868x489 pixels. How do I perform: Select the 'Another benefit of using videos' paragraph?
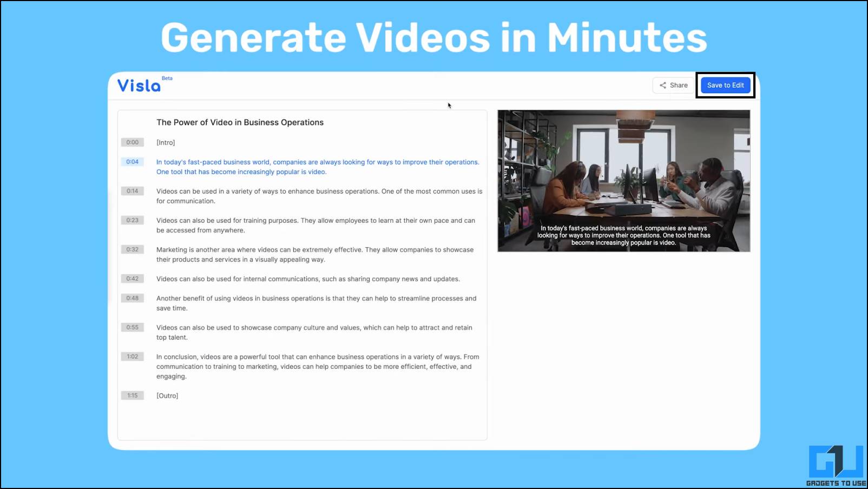coord(317,303)
